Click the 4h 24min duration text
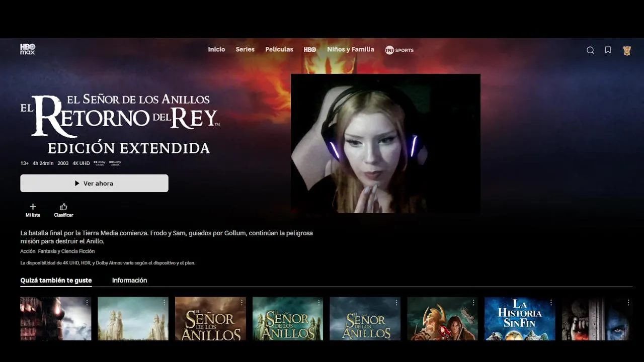The width and height of the screenshot is (644, 362). click(43, 163)
